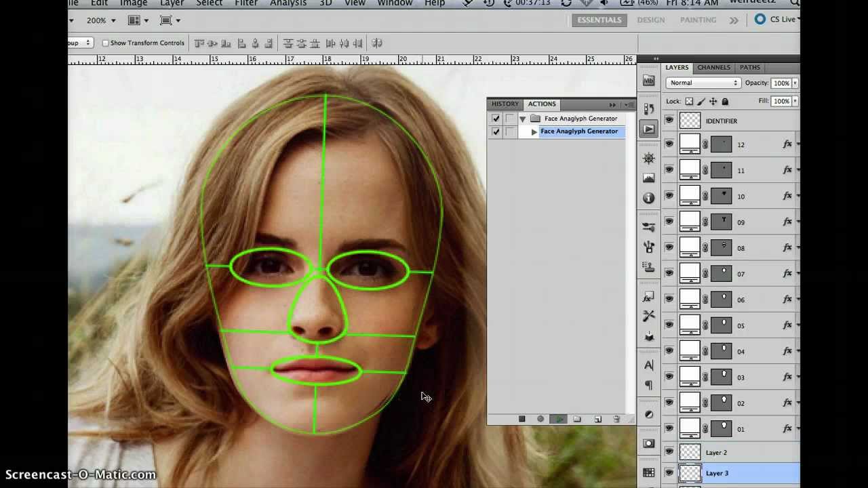The width and height of the screenshot is (868, 488).
Task: Click Begin Recording in Actions panel
Action: coord(540,419)
